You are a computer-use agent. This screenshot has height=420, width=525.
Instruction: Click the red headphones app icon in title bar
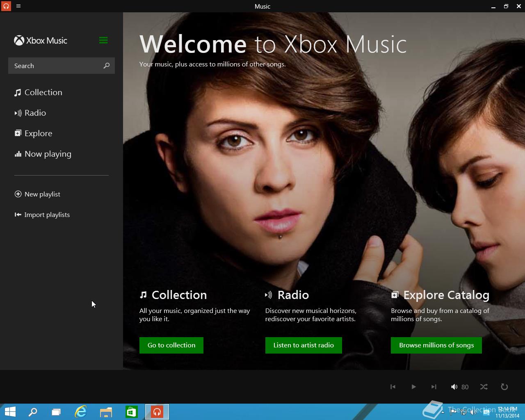pyautogui.click(x=6, y=6)
